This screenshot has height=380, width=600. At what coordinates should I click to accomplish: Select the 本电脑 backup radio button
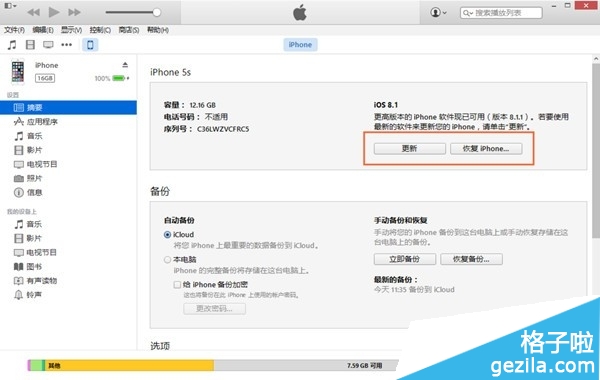[x=167, y=259]
